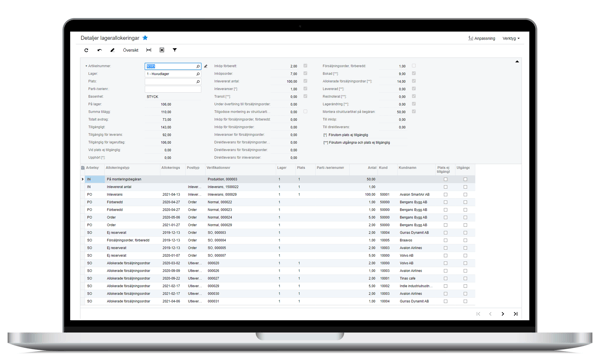
Task: Collapse the form panel with the up arrow
Action: point(517,62)
